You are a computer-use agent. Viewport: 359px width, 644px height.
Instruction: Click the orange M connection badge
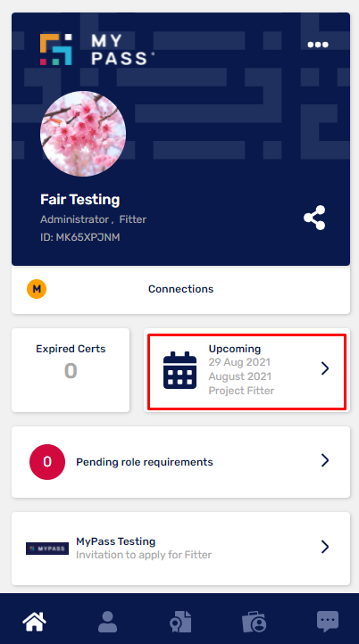click(37, 289)
